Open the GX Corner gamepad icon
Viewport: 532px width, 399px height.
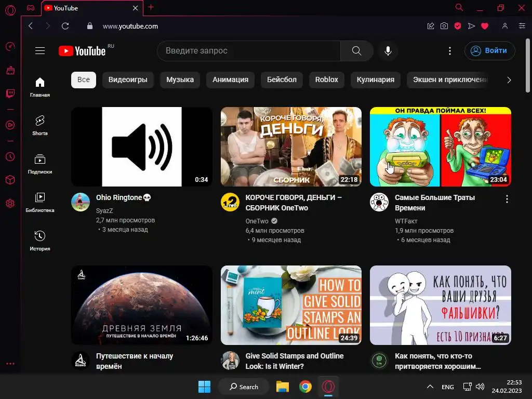pyautogui.click(x=31, y=8)
